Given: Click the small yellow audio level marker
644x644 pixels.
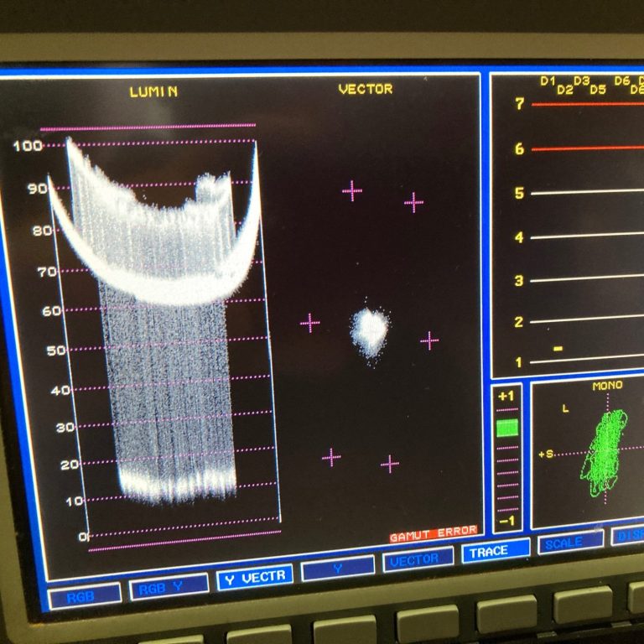Looking at the screenshot, I should pyautogui.click(x=558, y=349).
